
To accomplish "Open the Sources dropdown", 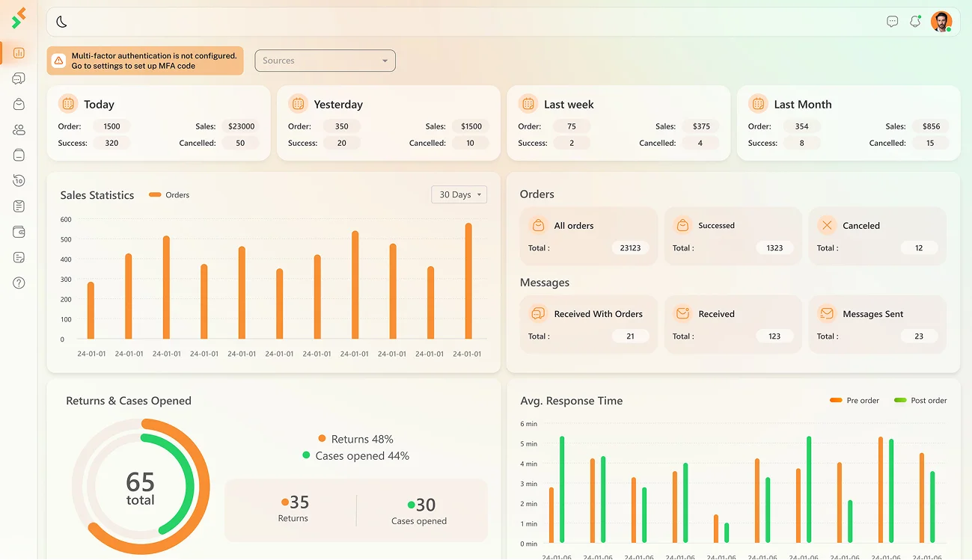I will click(x=325, y=61).
